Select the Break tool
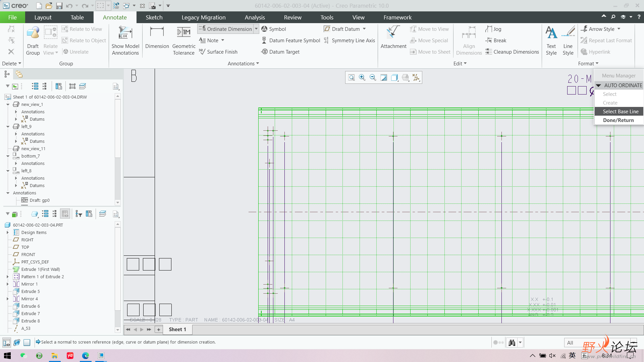The width and height of the screenshot is (644, 362). [496, 41]
